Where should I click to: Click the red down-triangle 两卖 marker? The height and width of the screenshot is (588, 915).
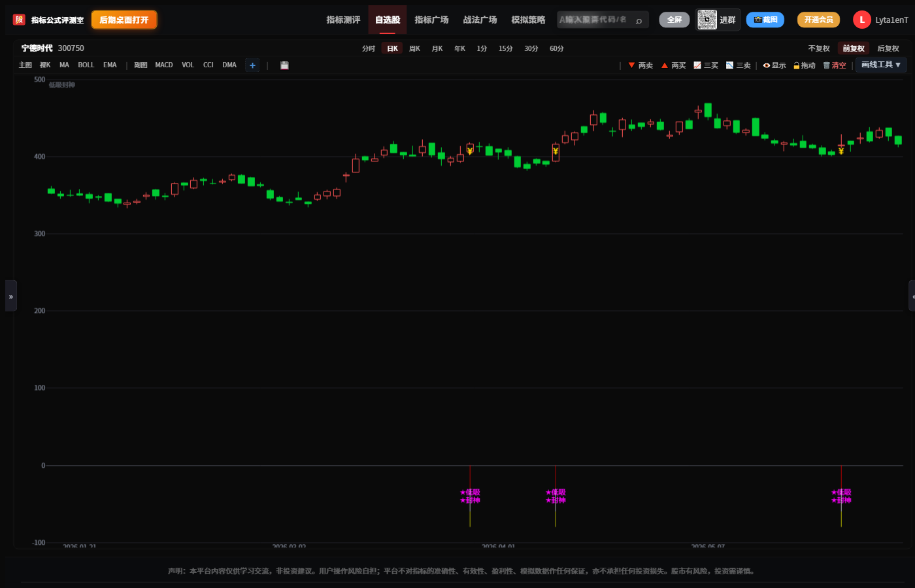(x=631, y=65)
